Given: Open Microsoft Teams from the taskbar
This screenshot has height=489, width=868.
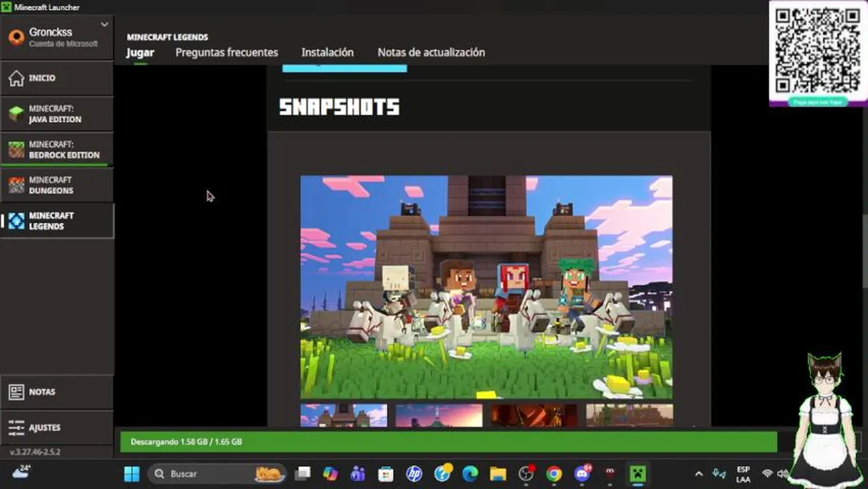Looking at the screenshot, I should tap(358, 473).
